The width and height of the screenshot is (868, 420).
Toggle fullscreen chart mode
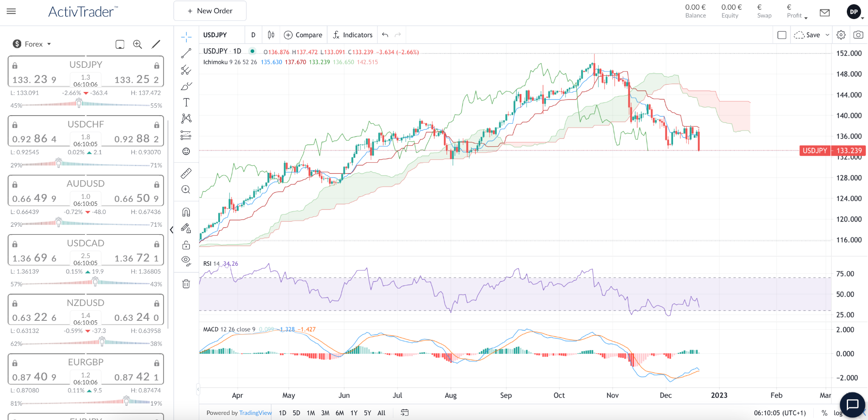782,35
